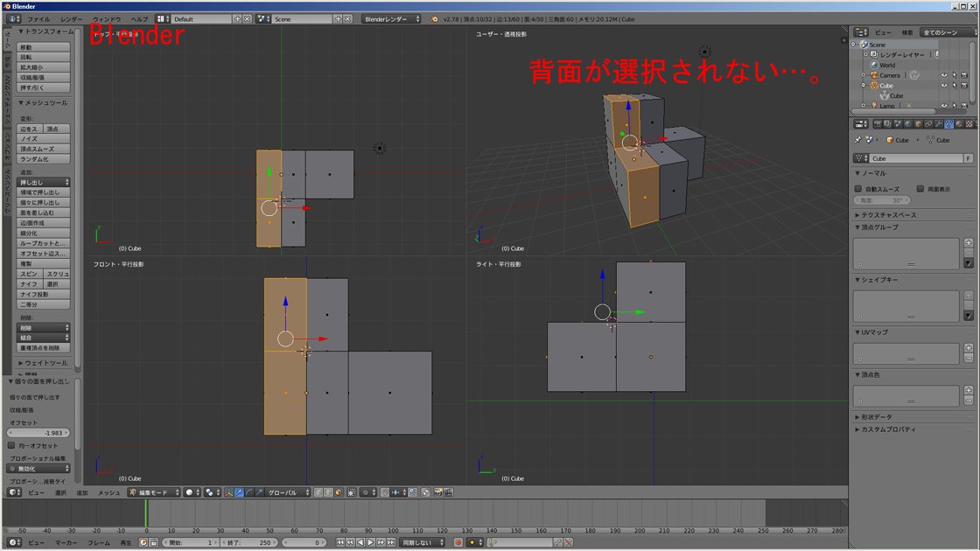Open the グローバル orientation dropdown
Image resolution: width=980 pixels, height=551 pixels.
click(x=288, y=493)
